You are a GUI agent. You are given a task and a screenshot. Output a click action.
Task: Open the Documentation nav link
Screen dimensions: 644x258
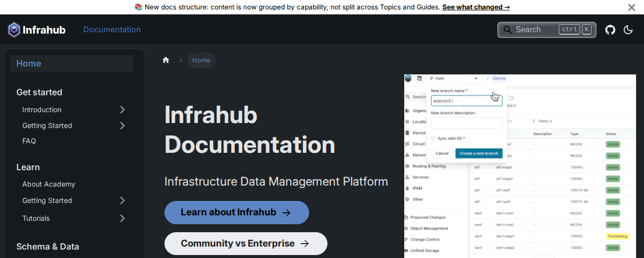click(x=112, y=30)
